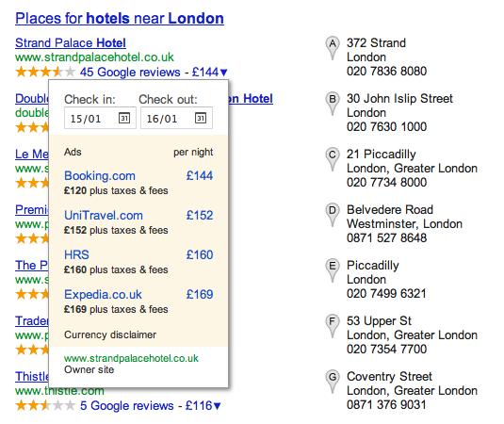Open the check-out calendar icon
The width and height of the screenshot is (504, 424).
[201, 118]
